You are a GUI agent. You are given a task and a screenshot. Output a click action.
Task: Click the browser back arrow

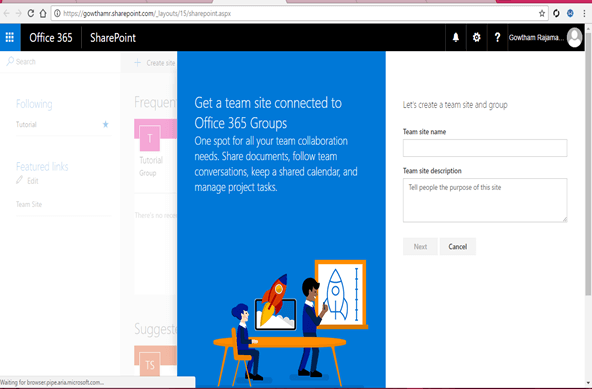(x=6, y=14)
